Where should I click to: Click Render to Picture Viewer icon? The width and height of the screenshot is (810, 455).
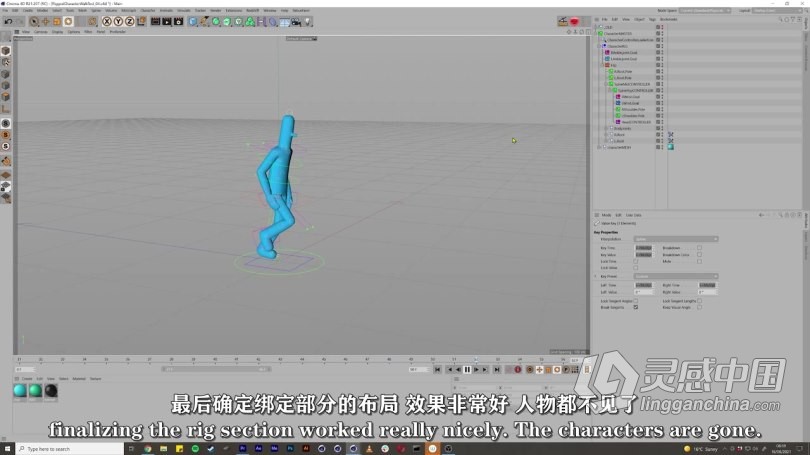tap(167, 22)
